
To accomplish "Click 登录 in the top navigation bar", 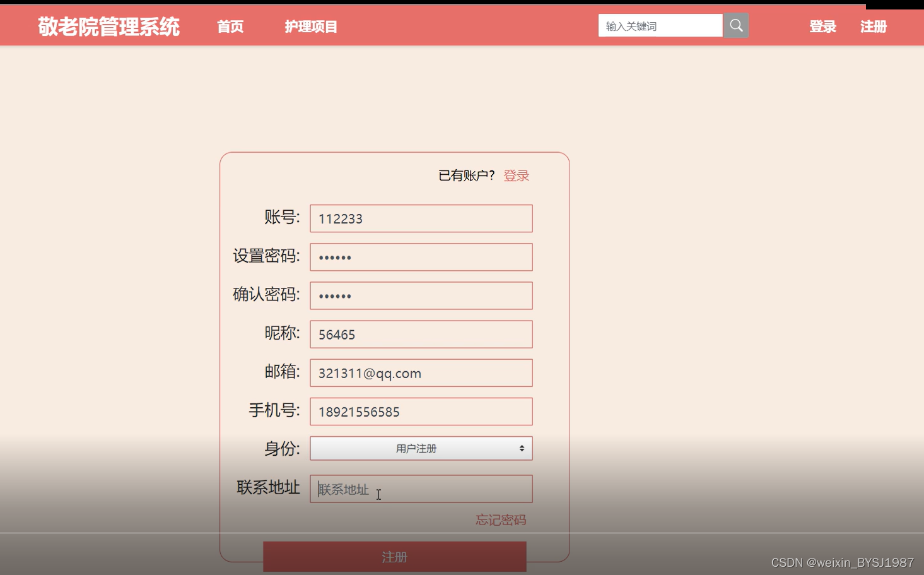I will (822, 27).
